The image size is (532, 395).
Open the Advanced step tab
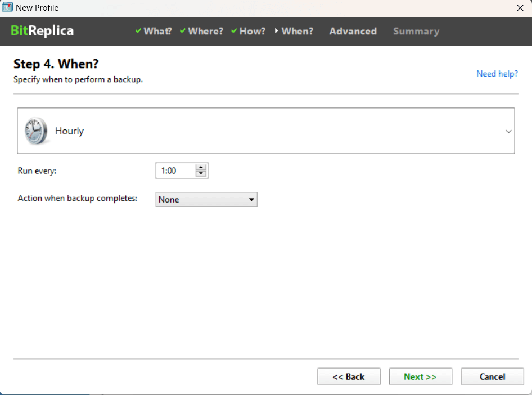click(x=353, y=31)
